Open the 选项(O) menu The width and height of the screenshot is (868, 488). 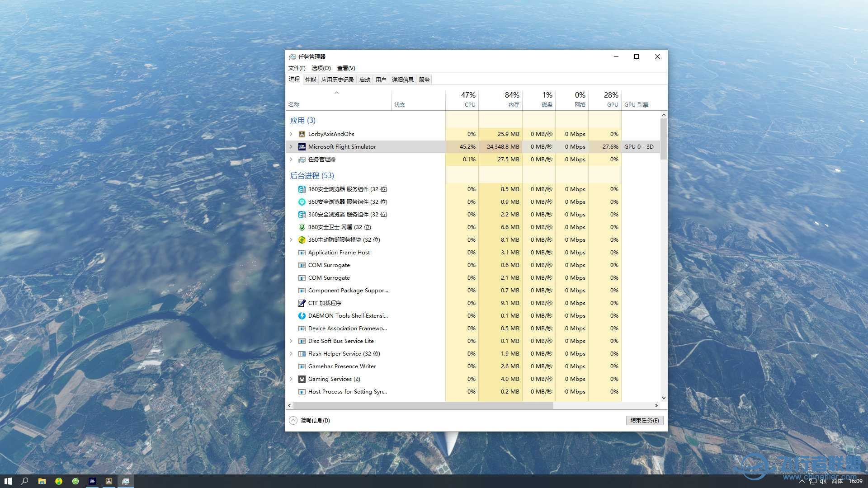pyautogui.click(x=321, y=68)
